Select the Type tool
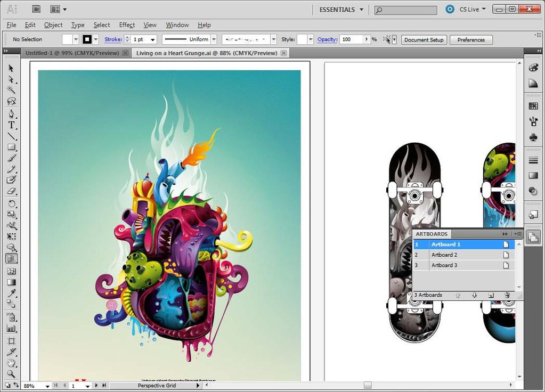 point(11,125)
